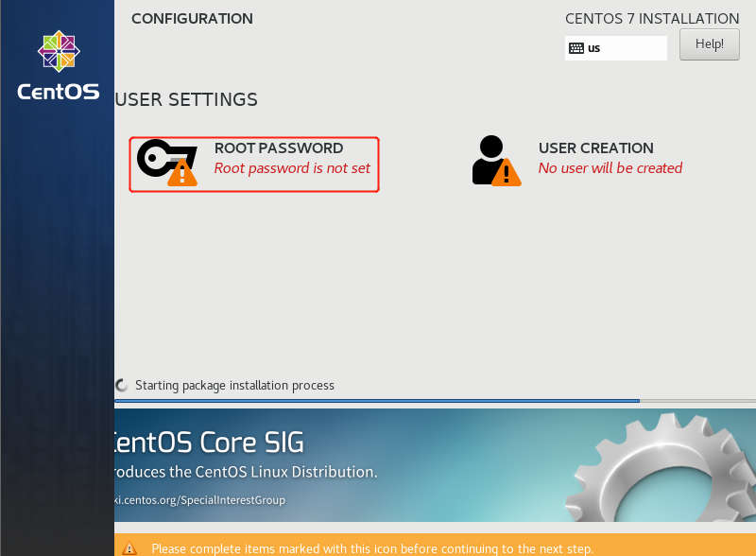Click the warning icon in orange bar
The image size is (756, 556).
pyautogui.click(x=129, y=548)
